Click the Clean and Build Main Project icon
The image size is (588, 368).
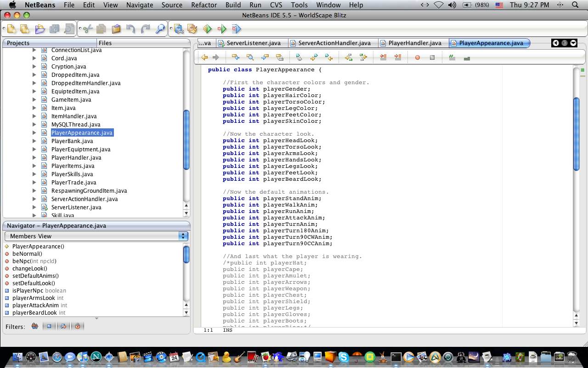tap(192, 29)
